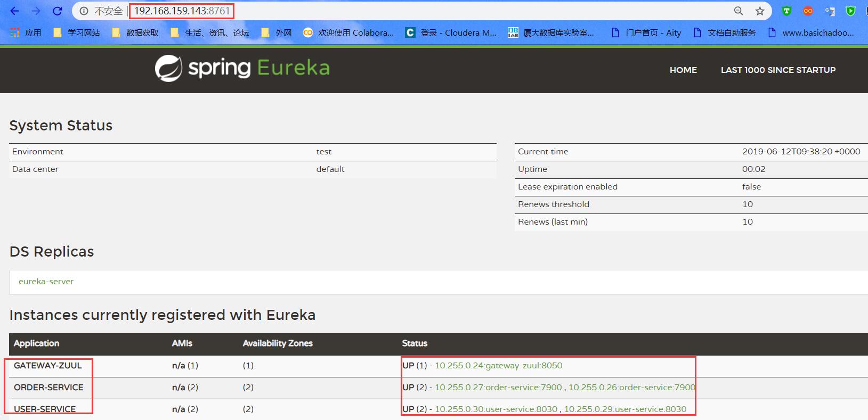Click the Lease expiration enabled value 'false'
The height and width of the screenshot is (420, 868).
pyautogui.click(x=751, y=187)
